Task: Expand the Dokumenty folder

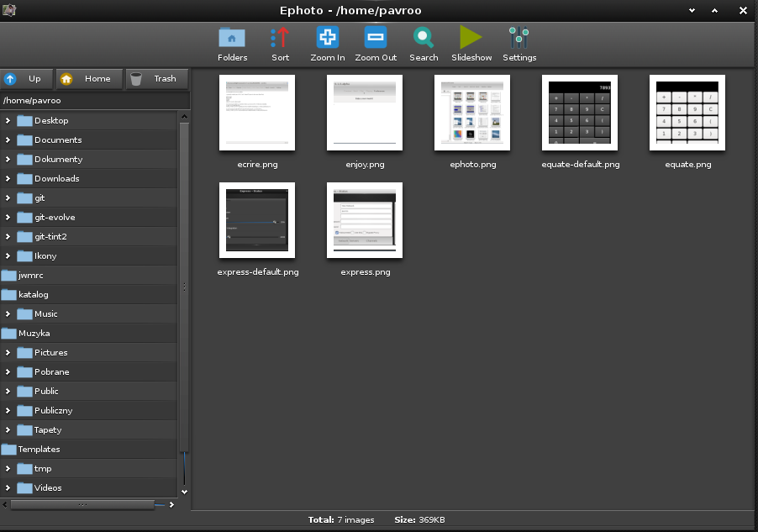Action: [8, 159]
